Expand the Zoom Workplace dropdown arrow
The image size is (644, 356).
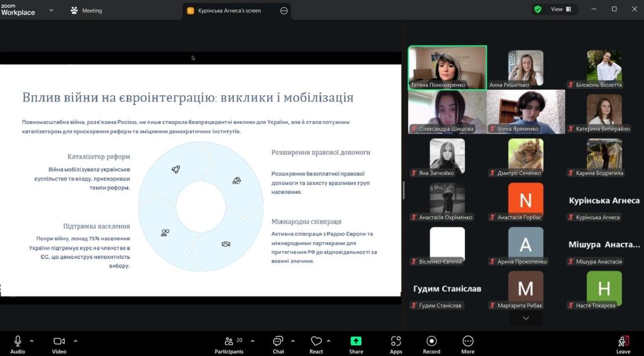(x=52, y=10)
